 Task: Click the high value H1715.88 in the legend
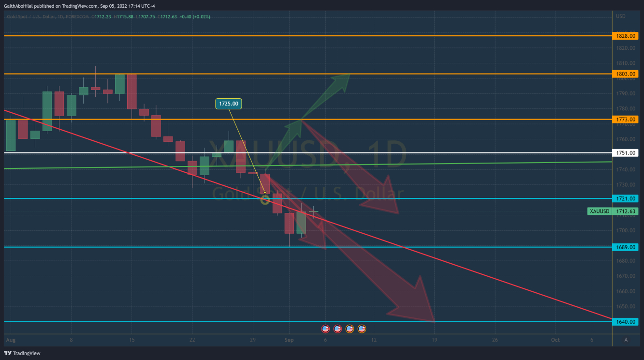tap(123, 16)
